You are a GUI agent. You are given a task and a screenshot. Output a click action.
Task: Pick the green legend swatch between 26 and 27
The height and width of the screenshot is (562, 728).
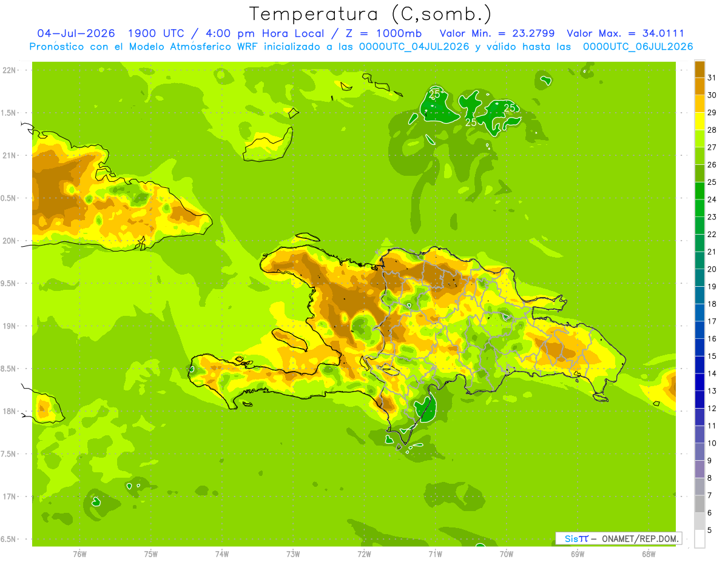[699, 156]
